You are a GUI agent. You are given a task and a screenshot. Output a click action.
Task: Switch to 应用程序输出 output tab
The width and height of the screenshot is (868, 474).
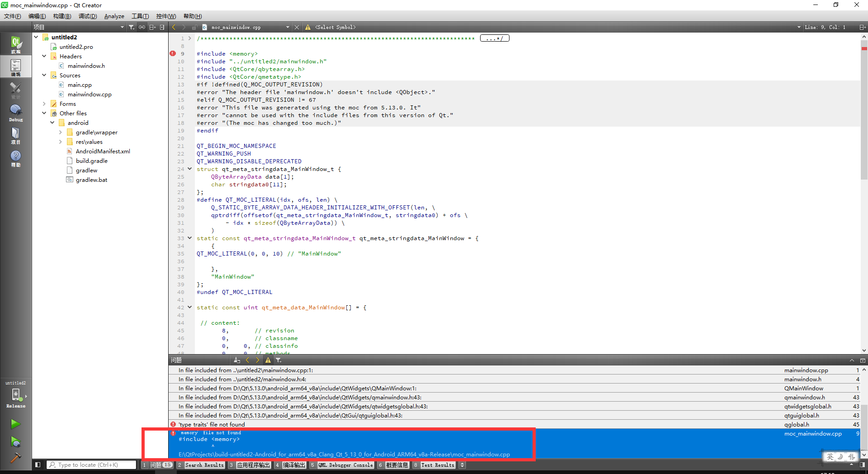click(x=250, y=465)
